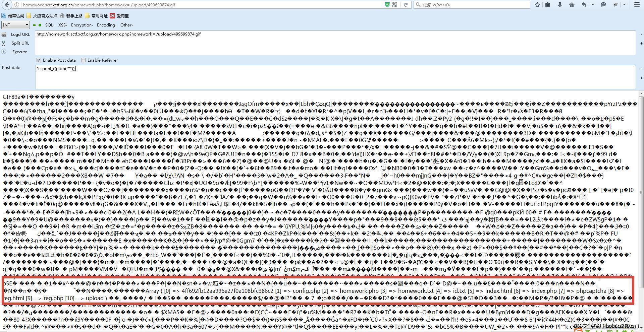Image resolution: width=644 pixels, height=332 pixels.
Task: Go back with the browser back arrow
Action: point(7,5)
